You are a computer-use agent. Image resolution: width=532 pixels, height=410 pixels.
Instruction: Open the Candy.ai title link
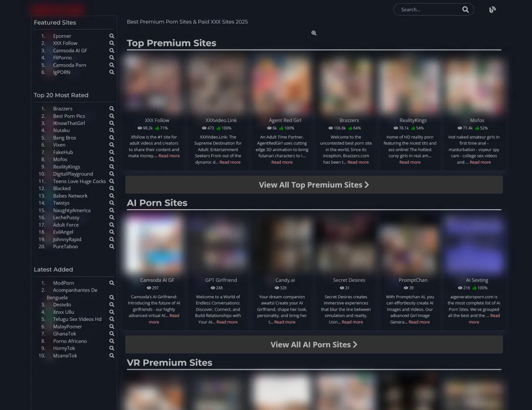click(x=285, y=280)
